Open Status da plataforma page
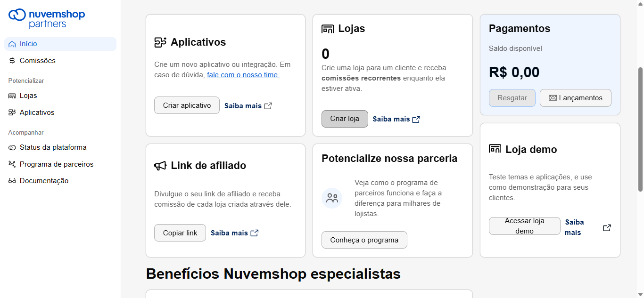This screenshot has height=298, width=644. click(53, 147)
